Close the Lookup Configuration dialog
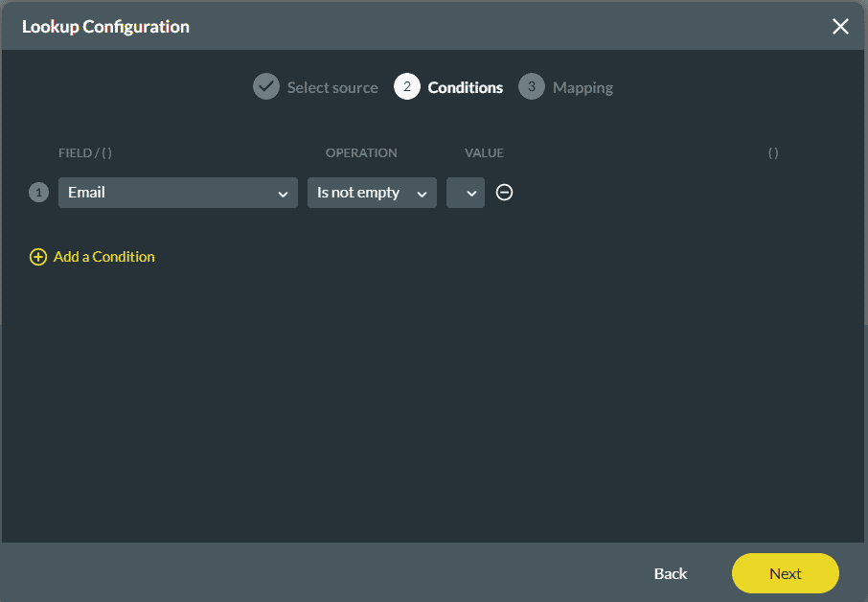 [840, 26]
